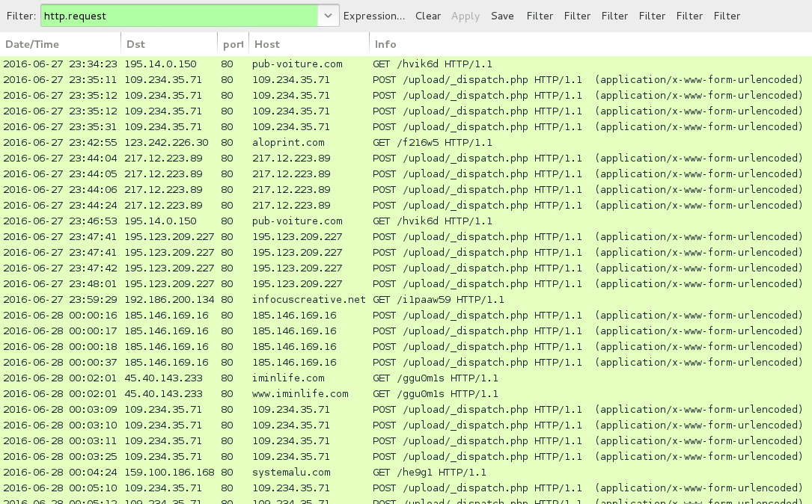Select the www.iminlife.com GET request row
The height and width of the screenshot is (504, 812).
(404, 393)
